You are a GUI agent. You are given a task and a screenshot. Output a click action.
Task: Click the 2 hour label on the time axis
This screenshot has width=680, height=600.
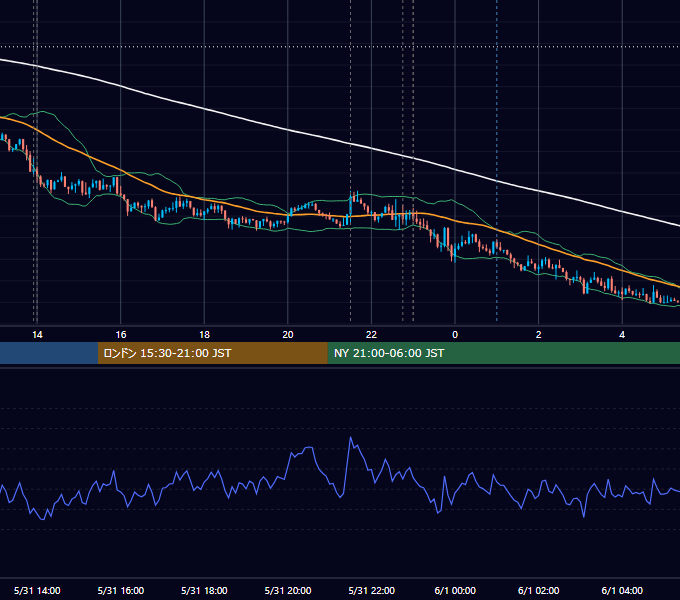[539, 335]
